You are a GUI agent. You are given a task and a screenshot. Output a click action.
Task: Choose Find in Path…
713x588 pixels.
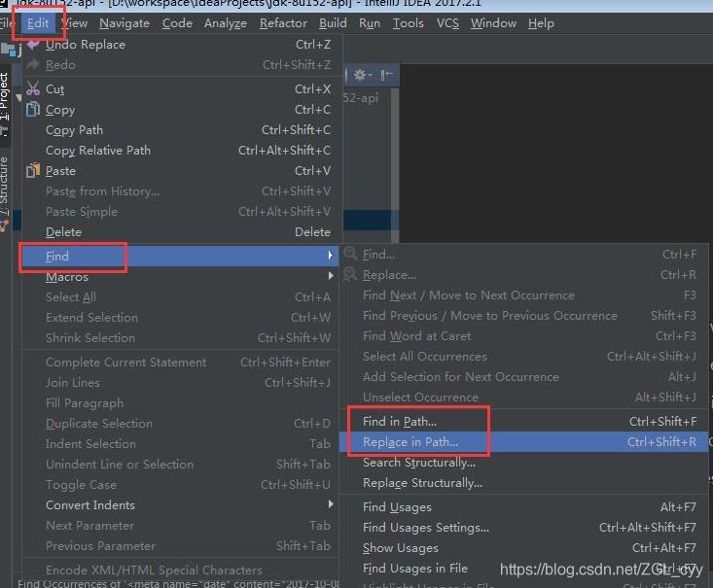pyautogui.click(x=524, y=422)
